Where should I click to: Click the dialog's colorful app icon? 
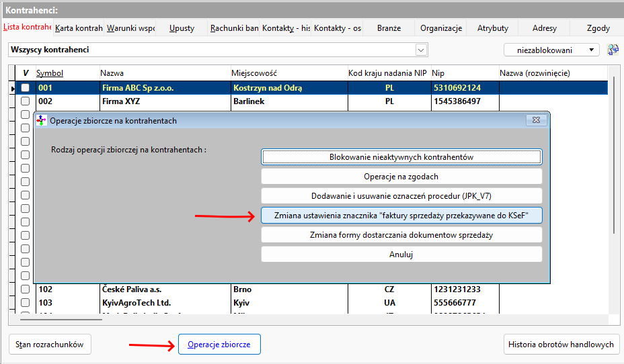41,120
